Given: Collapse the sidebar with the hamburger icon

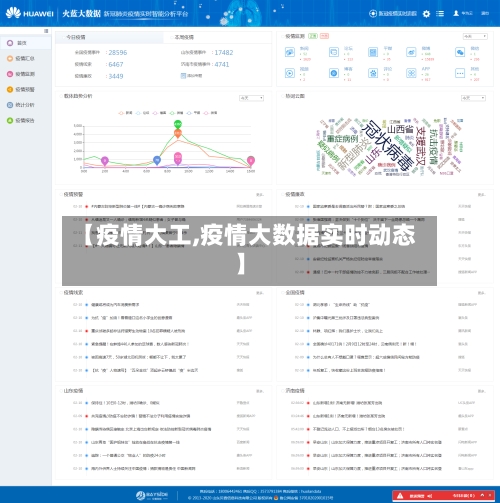Looking at the screenshot, I should coord(46,31).
